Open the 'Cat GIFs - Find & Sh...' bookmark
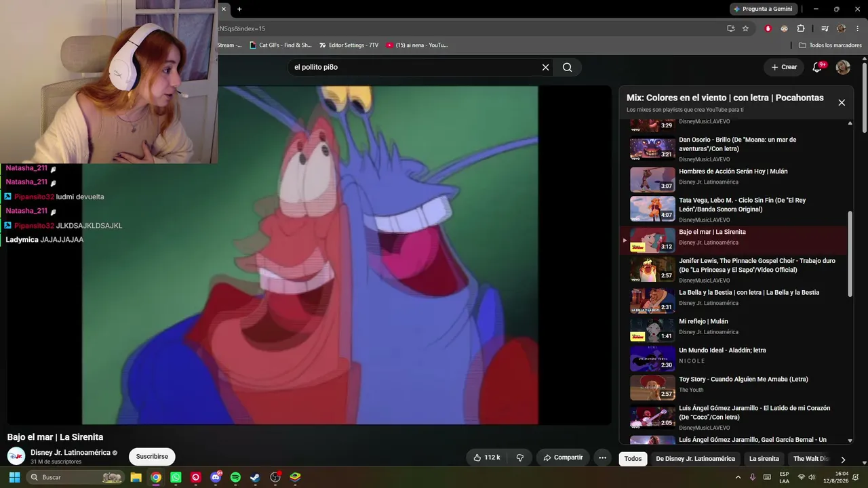 (281, 45)
